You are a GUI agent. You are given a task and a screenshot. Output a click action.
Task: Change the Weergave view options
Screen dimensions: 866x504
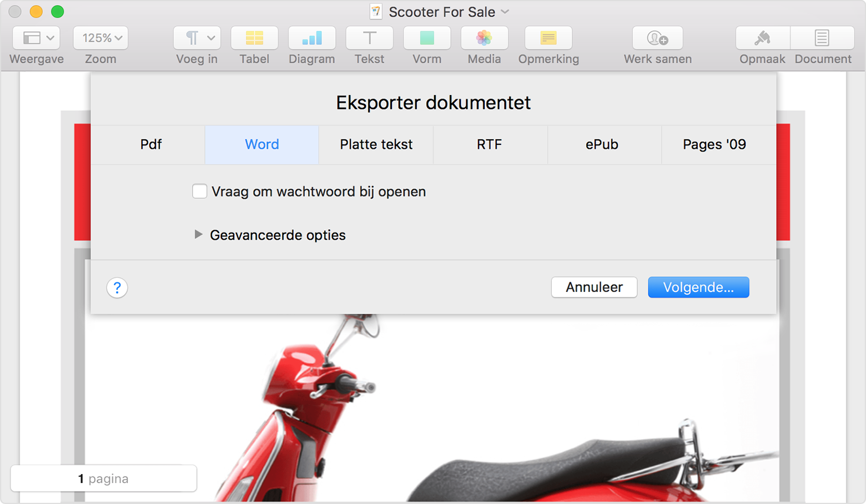click(36, 38)
